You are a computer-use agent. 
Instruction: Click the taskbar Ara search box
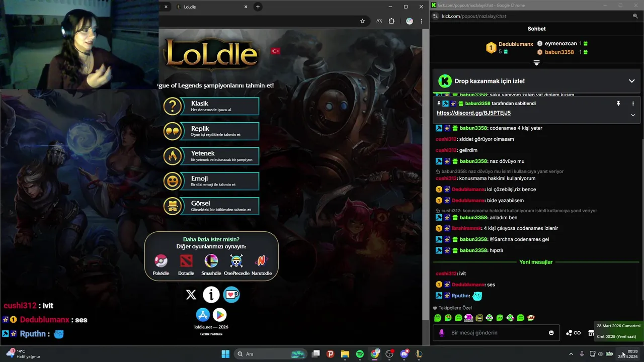pos(270,354)
